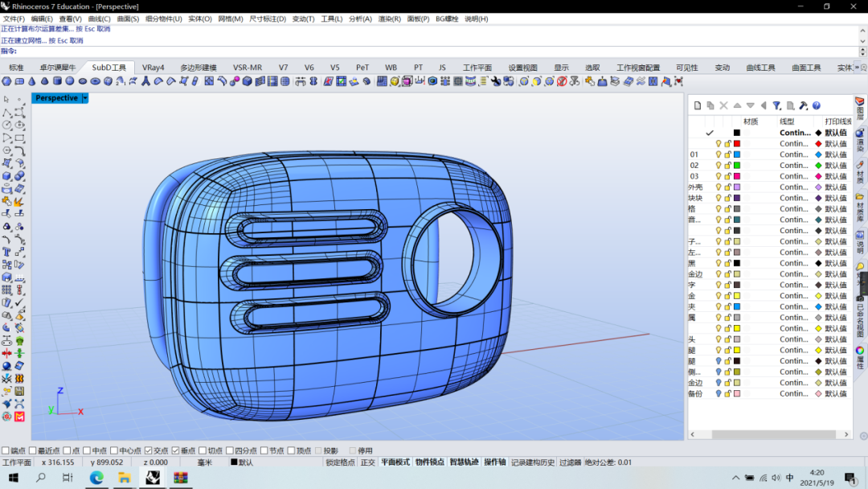Enable the 中心点 object snap checkbox

click(113, 451)
